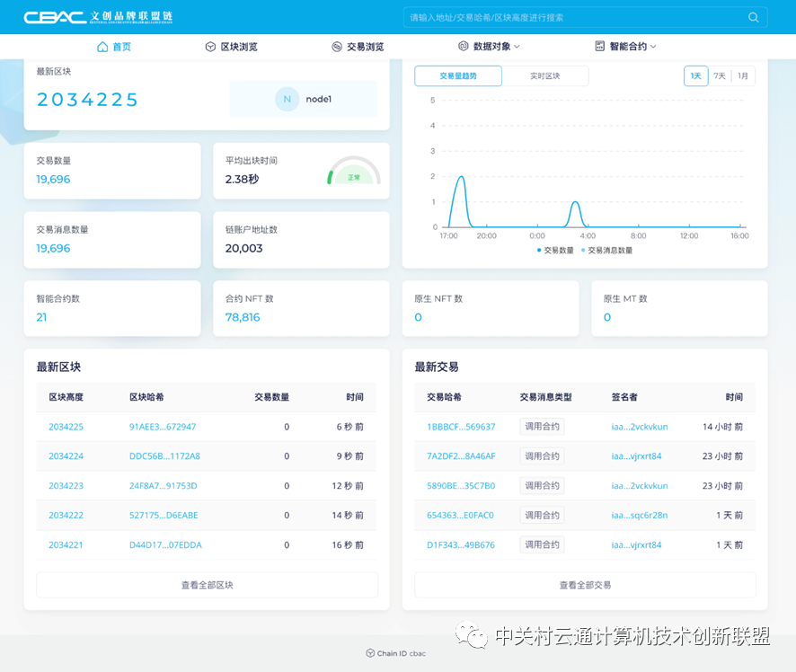Click the home icon beside 首页
The image size is (796, 672).
tap(102, 47)
